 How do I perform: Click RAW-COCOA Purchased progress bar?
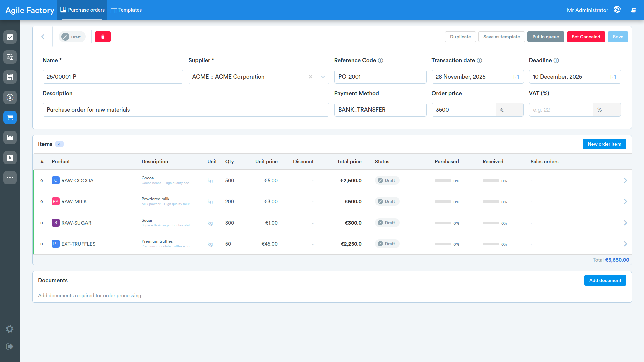[x=443, y=181]
